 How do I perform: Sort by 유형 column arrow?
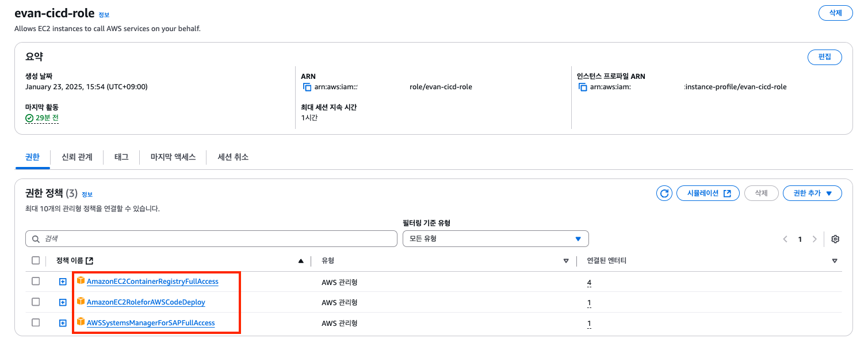[566, 261]
